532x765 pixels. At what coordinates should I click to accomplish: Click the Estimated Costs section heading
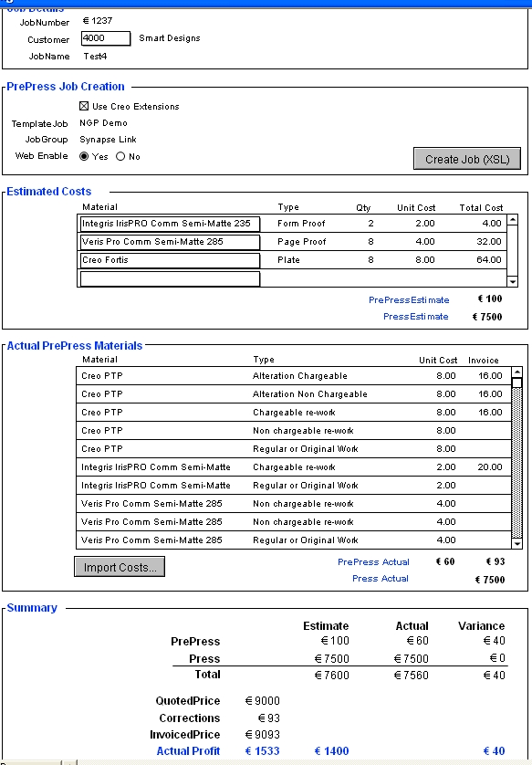pyautogui.click(x=48, y=192)
